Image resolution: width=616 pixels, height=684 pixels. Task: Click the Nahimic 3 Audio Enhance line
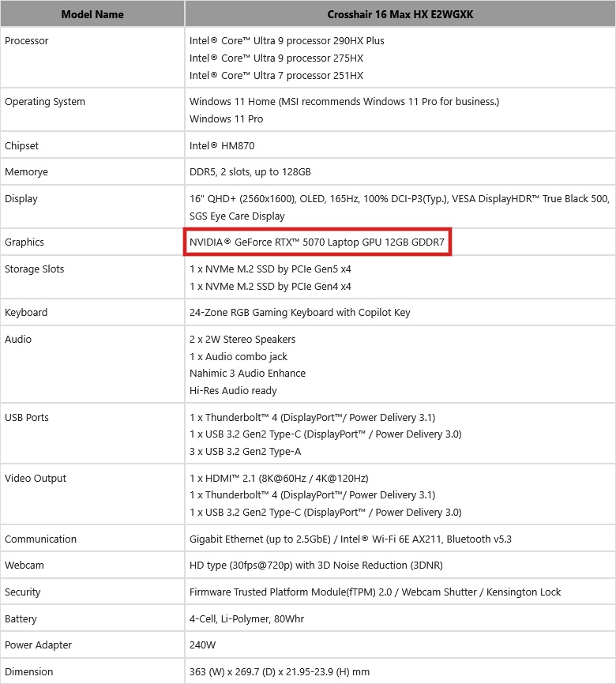click(x=247, y=373)
